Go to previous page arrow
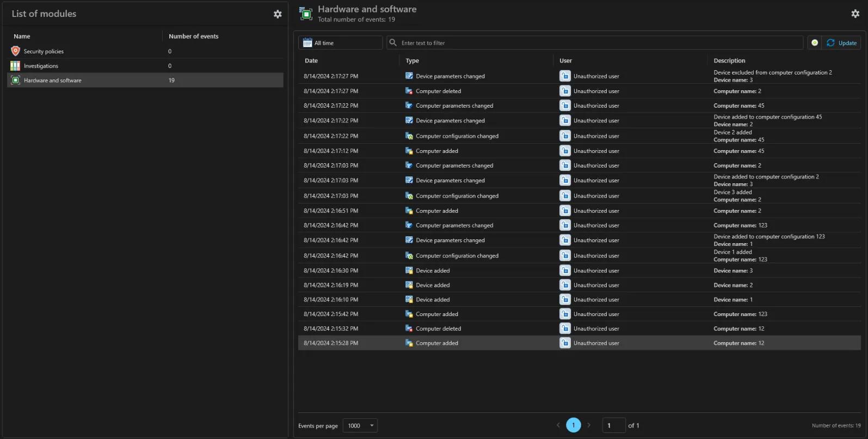 pos(558,425)
